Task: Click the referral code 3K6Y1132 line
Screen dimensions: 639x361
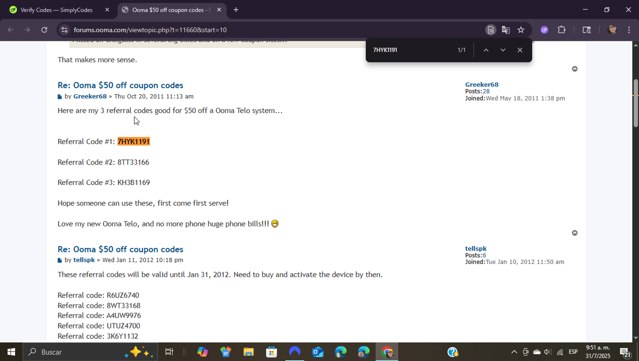Action: pyautogui.click(x=98, y=336)
